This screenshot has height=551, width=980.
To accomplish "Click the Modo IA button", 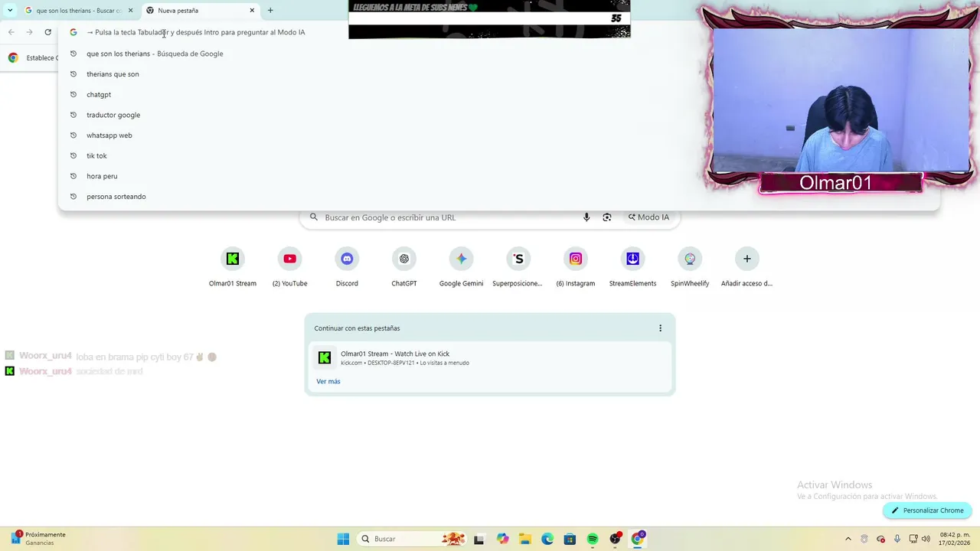I will point(648,217).
